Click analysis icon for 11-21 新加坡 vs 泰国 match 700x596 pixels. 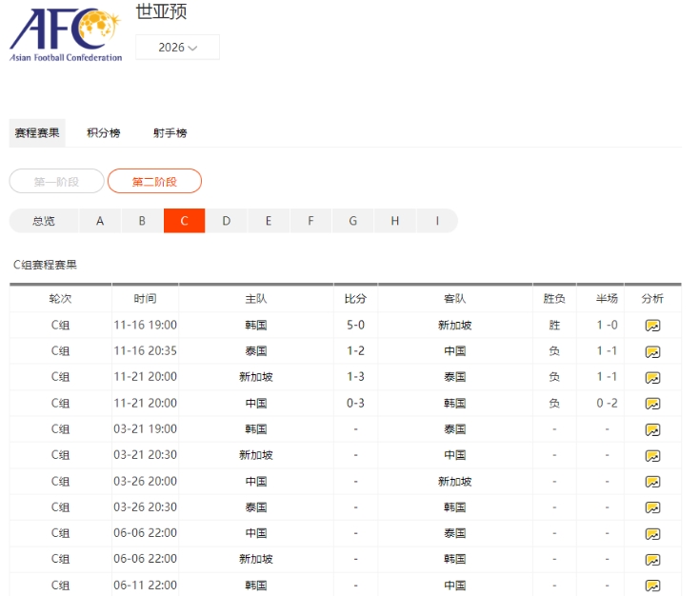tap(652, 377)
